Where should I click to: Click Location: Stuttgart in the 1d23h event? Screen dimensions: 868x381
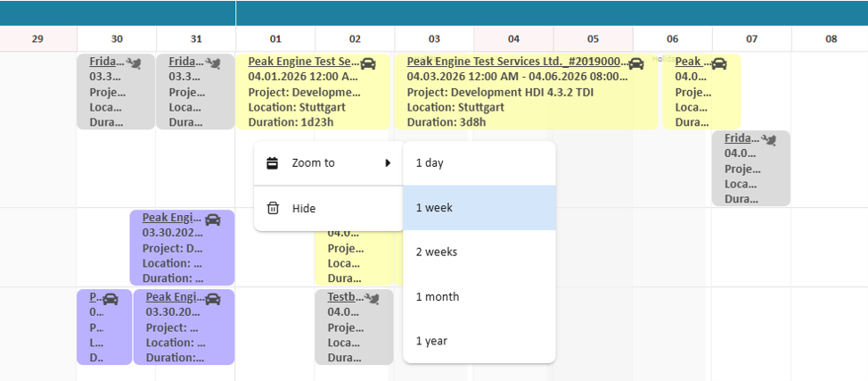click(x=297, y=107)
